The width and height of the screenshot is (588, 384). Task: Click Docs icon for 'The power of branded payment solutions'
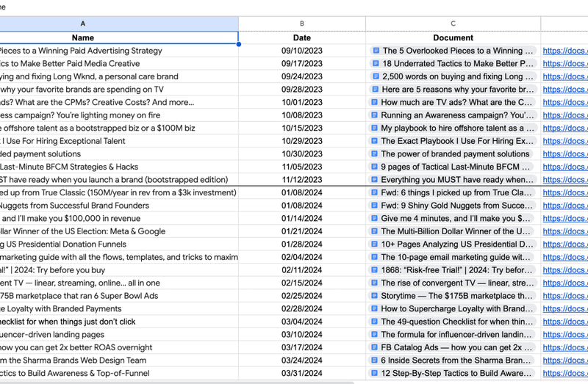tap(376, 154)
